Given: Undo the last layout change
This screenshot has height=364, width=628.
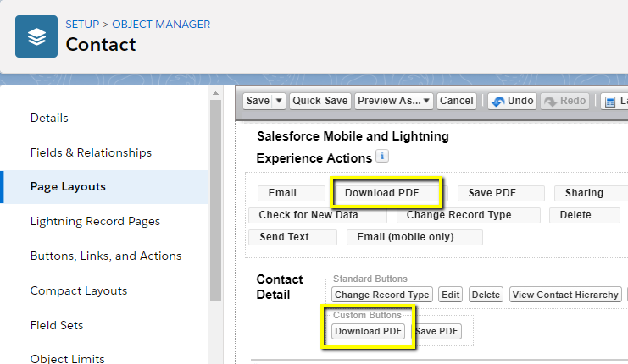Looking at the screenshot, I should tap(513, 101).
